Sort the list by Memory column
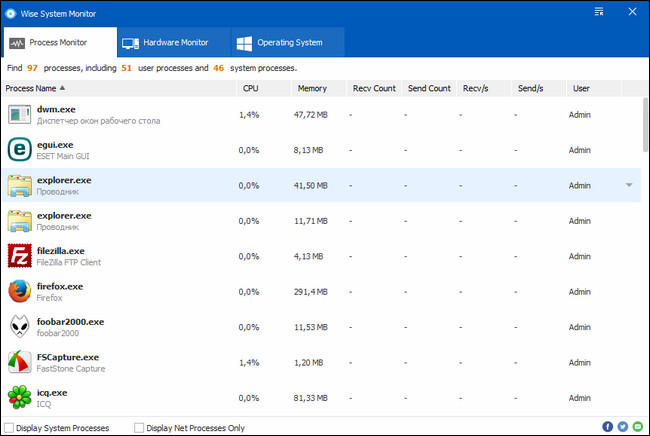 pyautogui.click(x=311, y=89)
